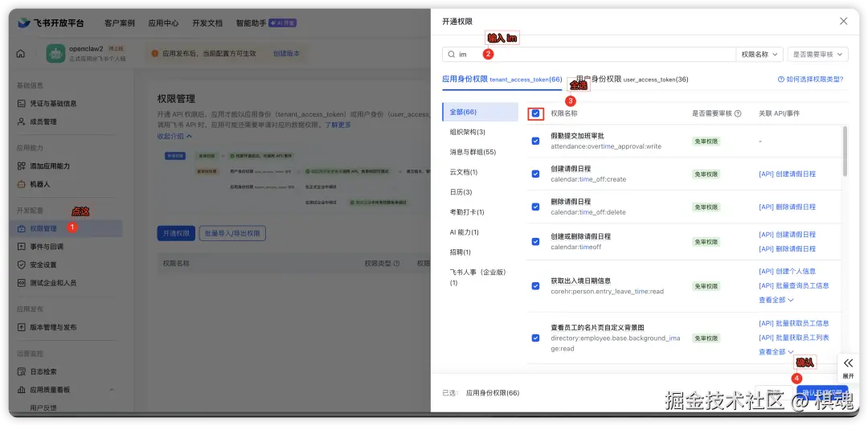Viewport: 868px width, 426px height.
Task: Click the member management person icon
Action: pyautogui.click(x=22, y=121)
